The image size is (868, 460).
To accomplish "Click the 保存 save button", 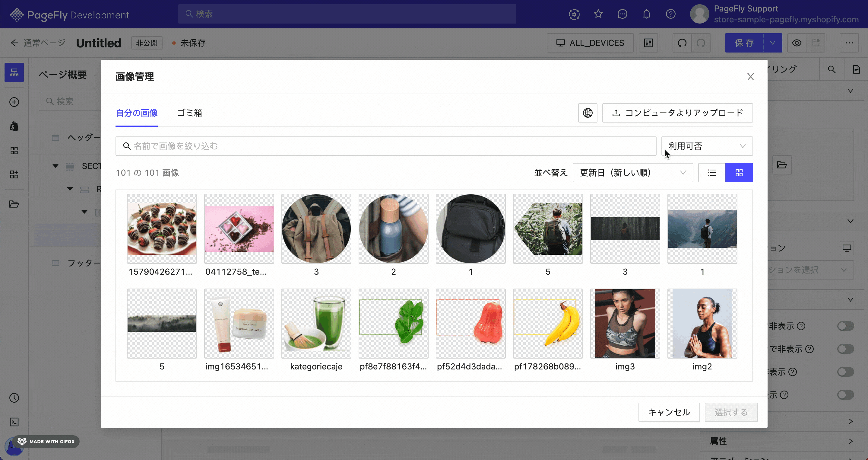I will [x=744, y=43].
